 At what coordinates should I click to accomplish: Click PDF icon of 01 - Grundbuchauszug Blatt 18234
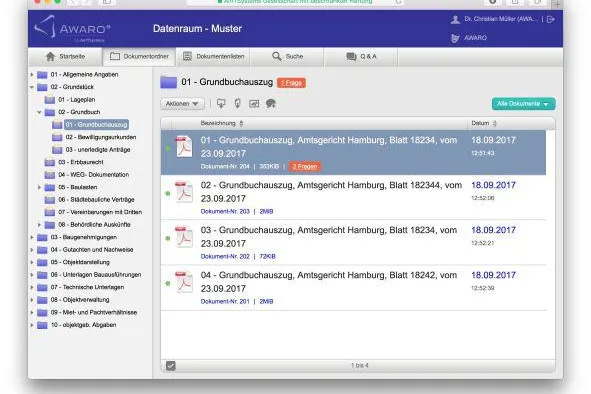(x=184, y=146)
